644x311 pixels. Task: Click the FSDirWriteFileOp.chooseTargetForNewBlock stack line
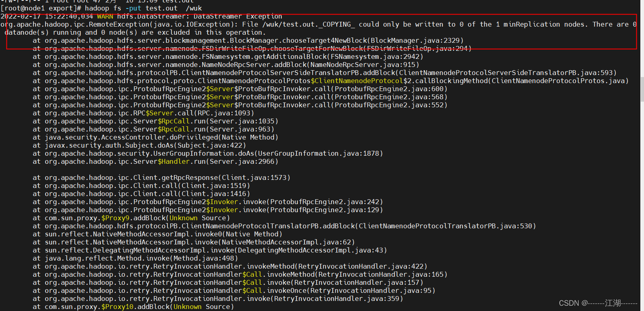pos(252,48)
